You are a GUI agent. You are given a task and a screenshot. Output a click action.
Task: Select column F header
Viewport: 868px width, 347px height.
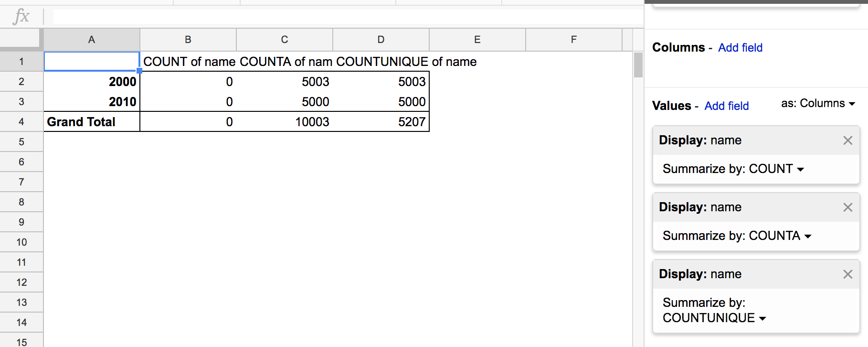[x=574, y=40]
